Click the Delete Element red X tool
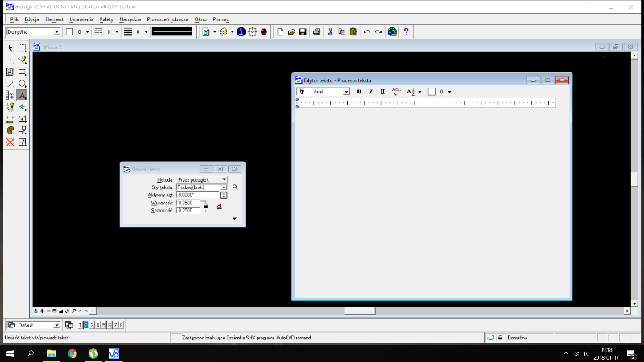 click(10, 142)
